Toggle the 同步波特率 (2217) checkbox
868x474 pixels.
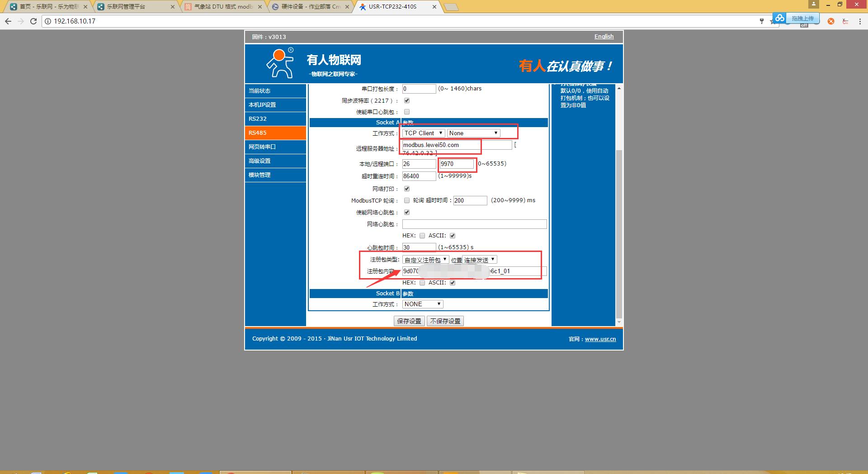[407, 100]
